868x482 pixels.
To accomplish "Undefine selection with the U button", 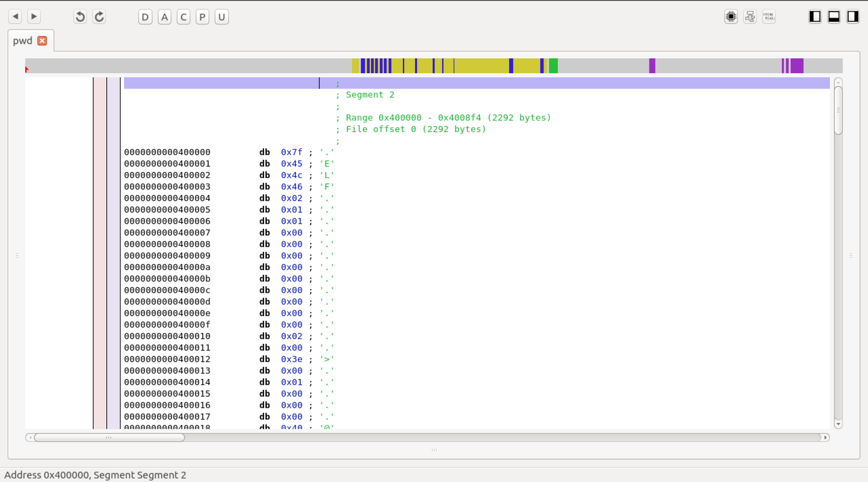I will coord(221,17).
